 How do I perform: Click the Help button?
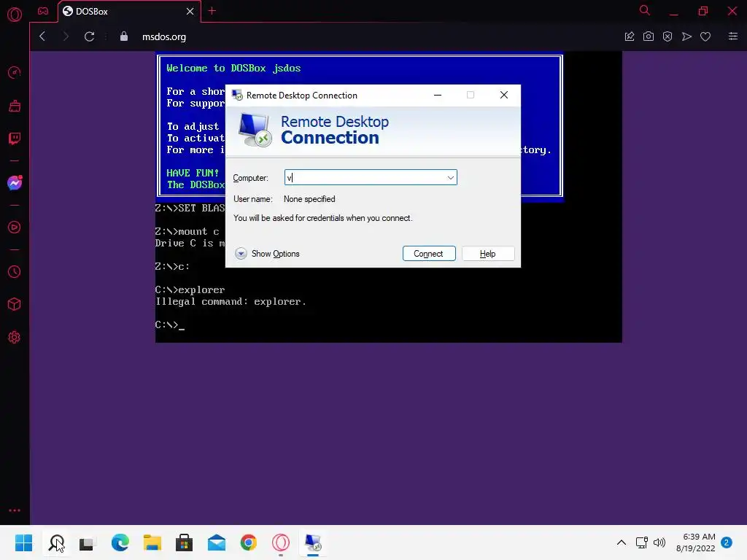[488, 253]
